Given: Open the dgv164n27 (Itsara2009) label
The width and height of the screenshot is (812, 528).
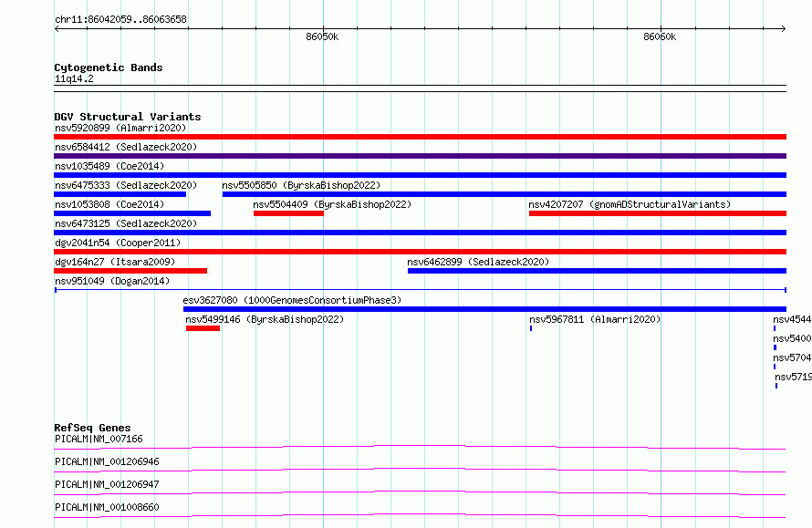Looking at the screenshot, I should pyautogui.click(x=115, y=262).
